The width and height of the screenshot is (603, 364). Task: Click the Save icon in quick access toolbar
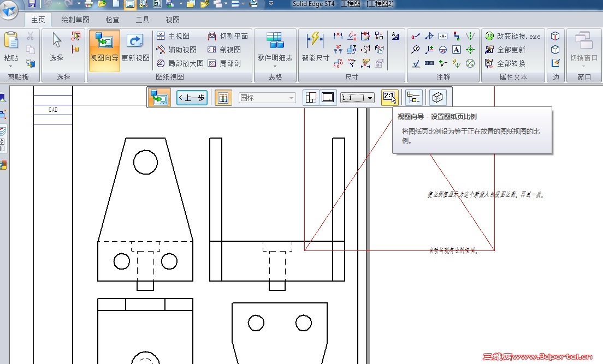tap(32, 4)
